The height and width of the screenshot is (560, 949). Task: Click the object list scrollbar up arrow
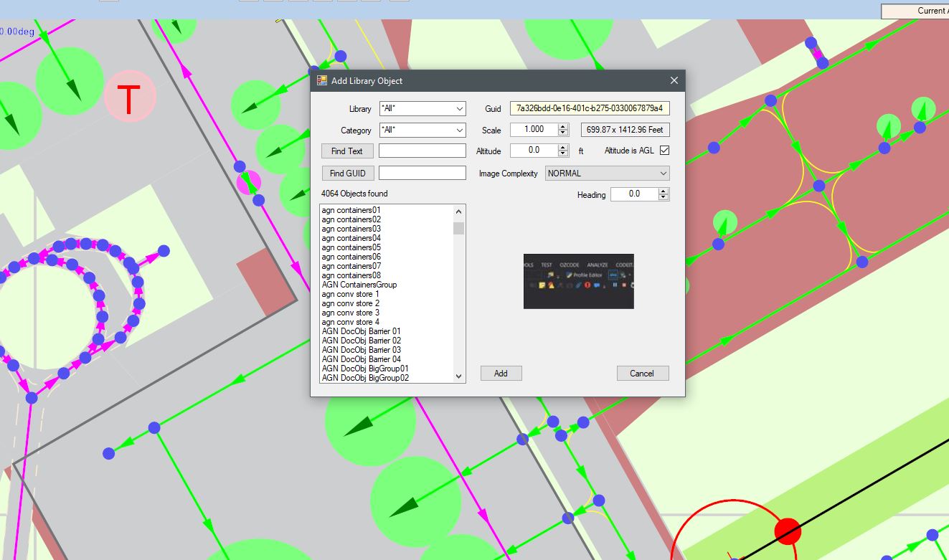[459, 211]
